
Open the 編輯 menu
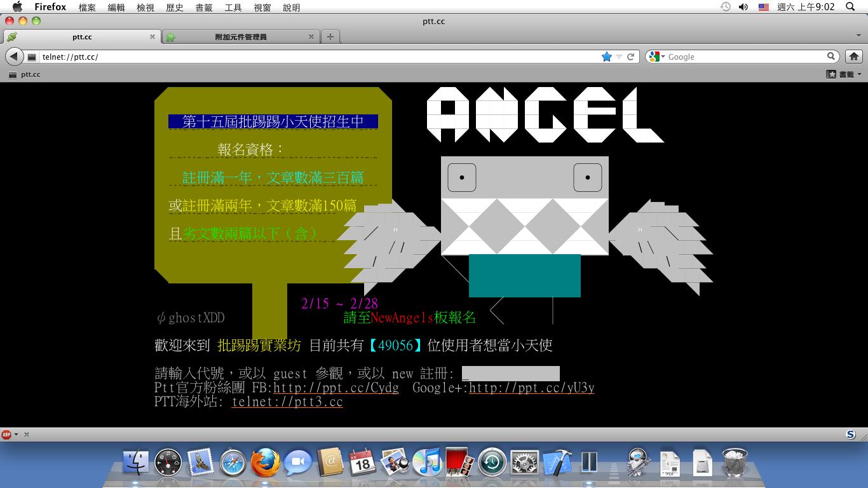click(x=116, y=8)
